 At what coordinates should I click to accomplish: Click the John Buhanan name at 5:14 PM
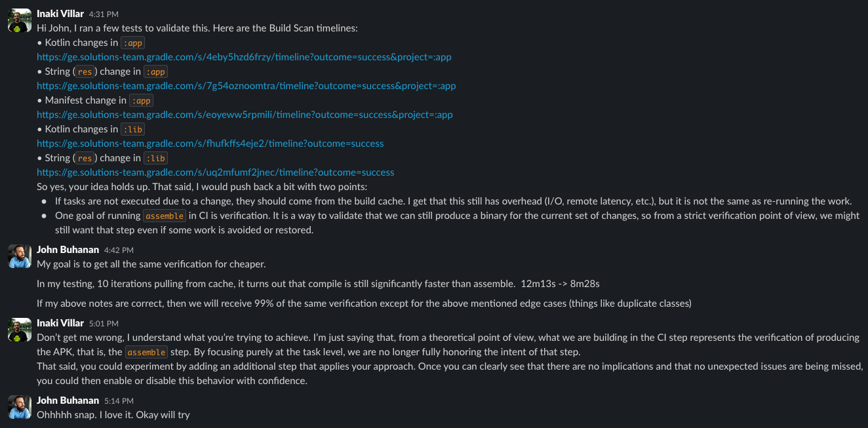(x=68, y=400)
